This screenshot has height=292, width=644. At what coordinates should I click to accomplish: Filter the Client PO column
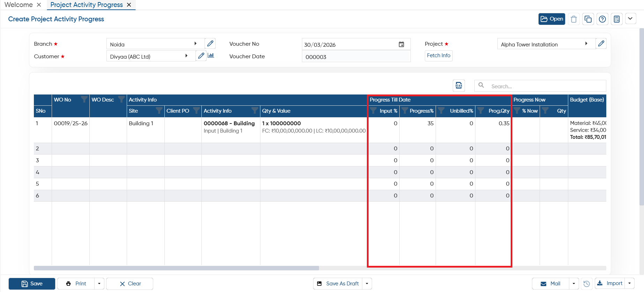(197, 111)
